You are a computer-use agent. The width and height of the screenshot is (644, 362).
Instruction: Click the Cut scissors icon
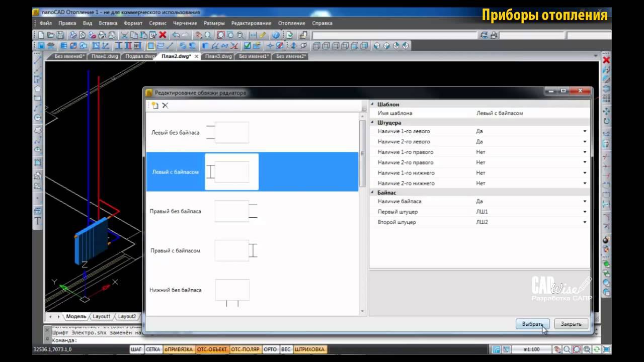click(x=124, y=35)
